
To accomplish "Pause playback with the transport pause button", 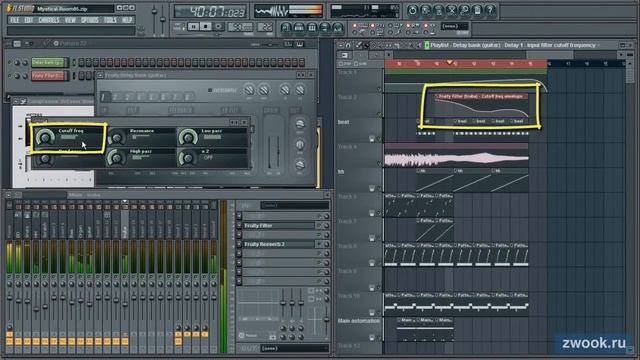I will pos(193,27).
